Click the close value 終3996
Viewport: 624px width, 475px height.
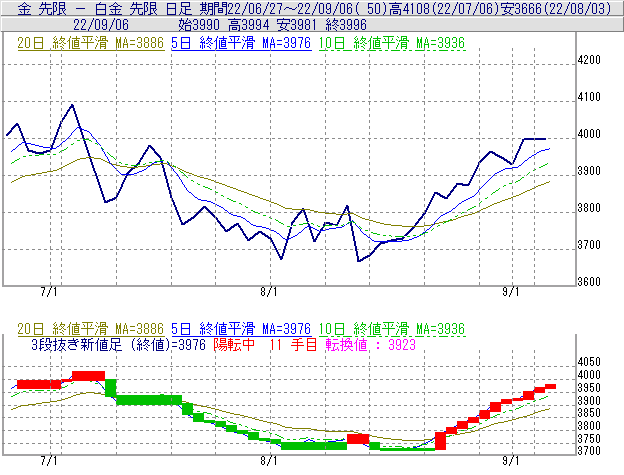click(346, 25)
